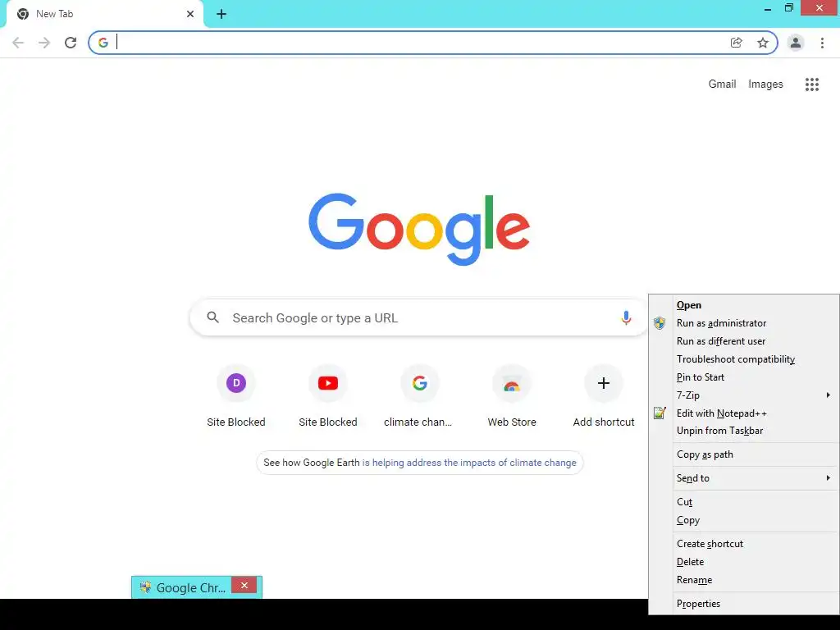Close the New Tab tab
840x630 pixels.
(190, 14)
